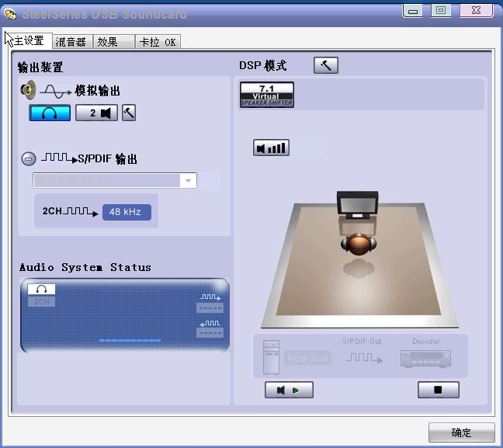Toggle the analog output speaker icon

28,91
